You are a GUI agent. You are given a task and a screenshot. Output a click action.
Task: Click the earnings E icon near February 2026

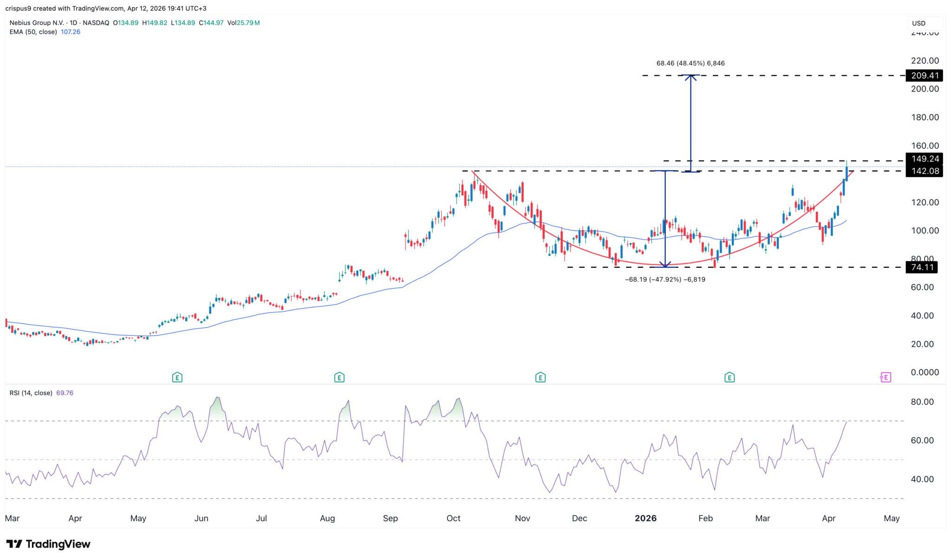point(730,377)
